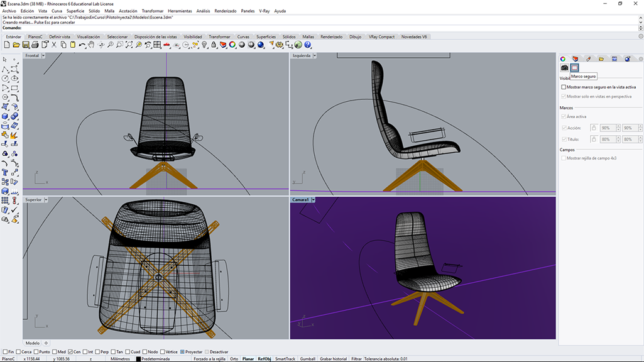This screenshot has height=362, width=644.
Task: Click the light bulb icon in the toolbar
Action: (204, 45)
